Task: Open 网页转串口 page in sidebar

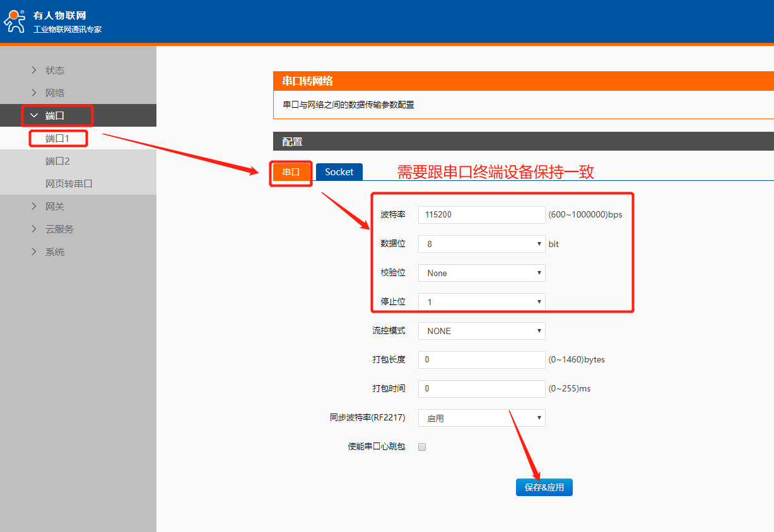Action: pyautogui.click(x=69, y=183)
